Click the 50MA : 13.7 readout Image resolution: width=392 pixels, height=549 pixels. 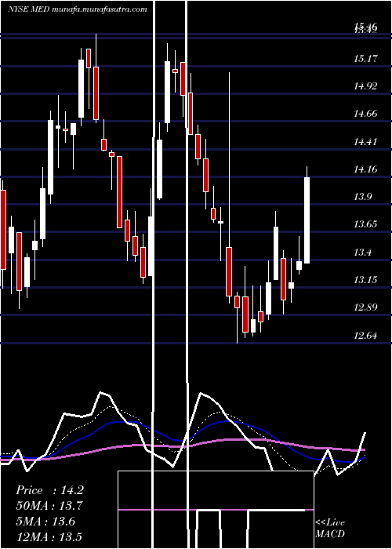click(49, 506)
